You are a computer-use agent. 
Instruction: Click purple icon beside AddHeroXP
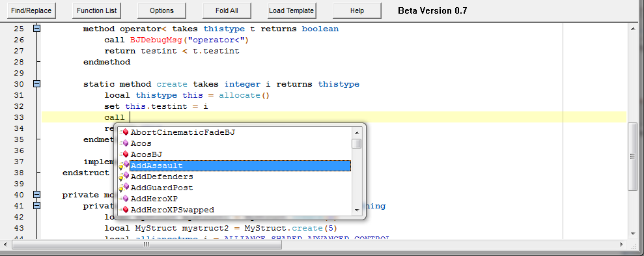point(124,199)
